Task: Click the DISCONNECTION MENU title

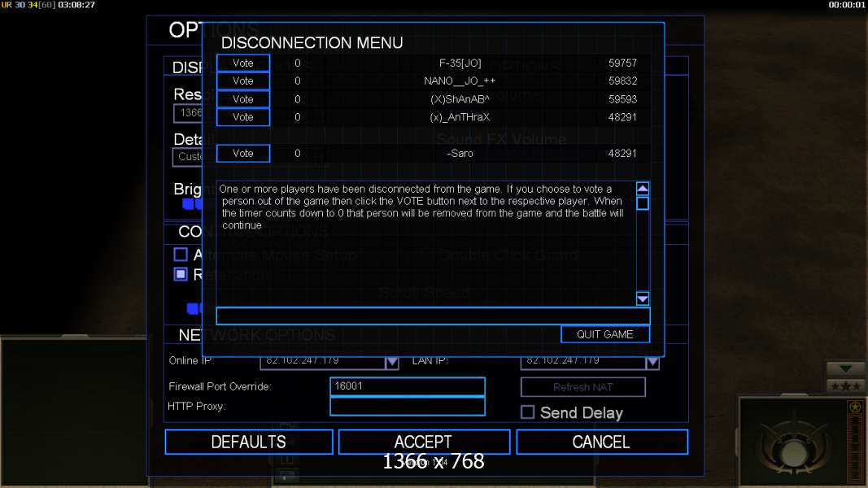Action: (x=312, y=42)
